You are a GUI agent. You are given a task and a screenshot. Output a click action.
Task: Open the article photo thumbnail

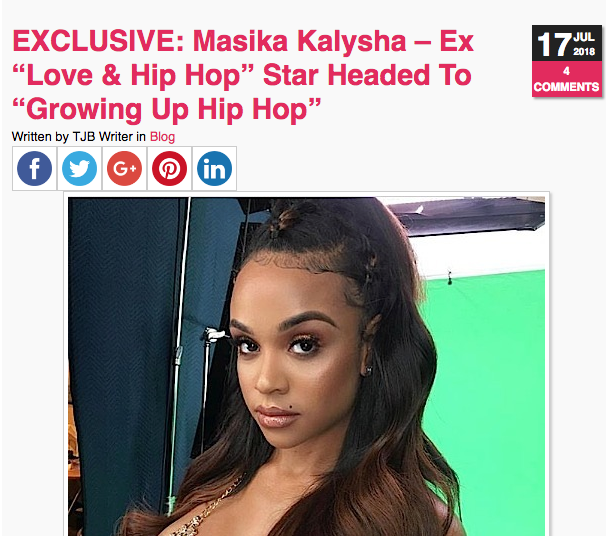click(306, 366)
